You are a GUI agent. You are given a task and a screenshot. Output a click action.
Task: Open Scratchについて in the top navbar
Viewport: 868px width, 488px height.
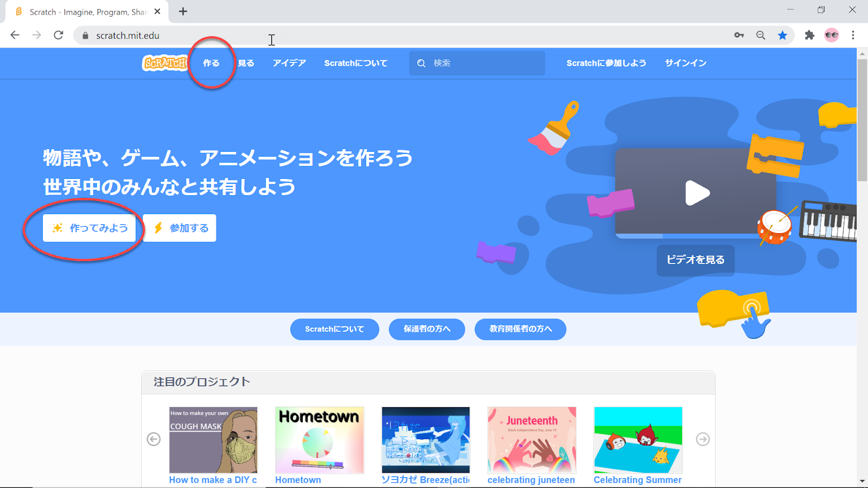(356, 63)
